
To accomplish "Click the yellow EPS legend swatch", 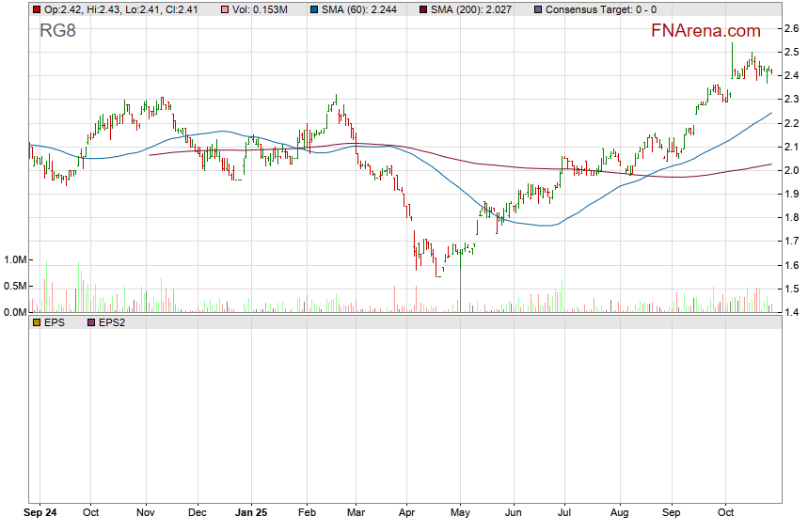I will [x=36, y=322].
